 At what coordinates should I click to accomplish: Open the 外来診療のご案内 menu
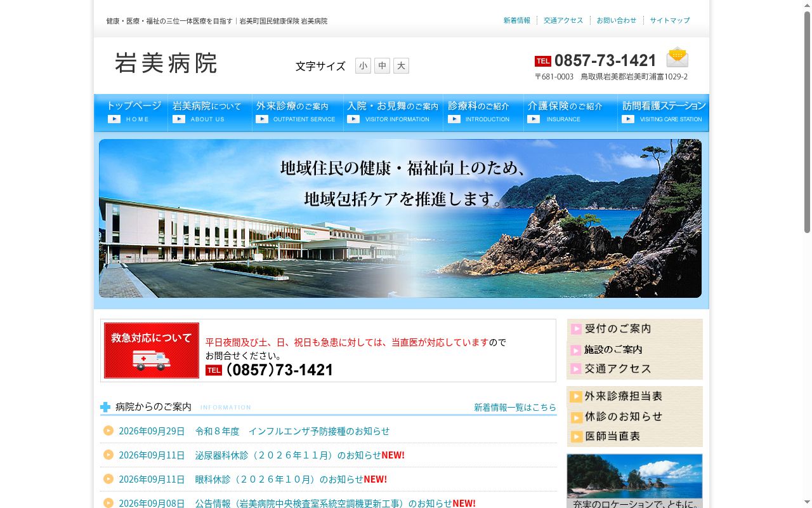tap(298, 112)
